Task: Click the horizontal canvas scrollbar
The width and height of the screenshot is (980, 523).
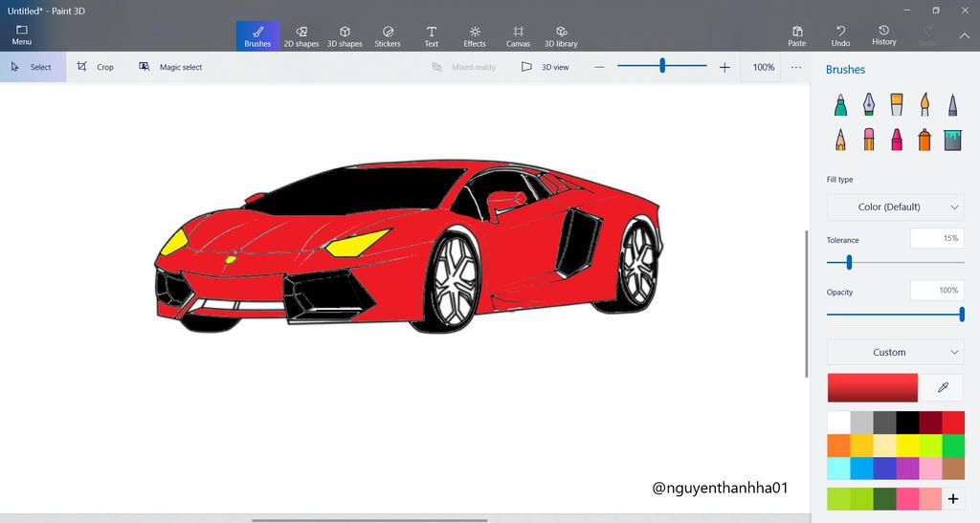Action: point(369,520)
